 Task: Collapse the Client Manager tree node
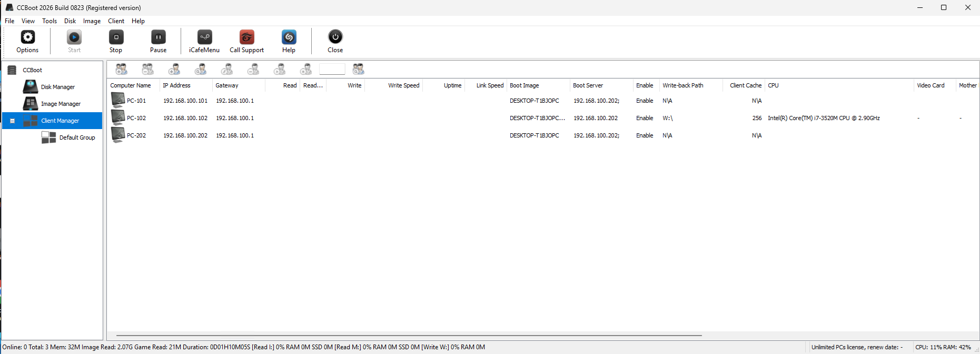click(x=12, y=121)
